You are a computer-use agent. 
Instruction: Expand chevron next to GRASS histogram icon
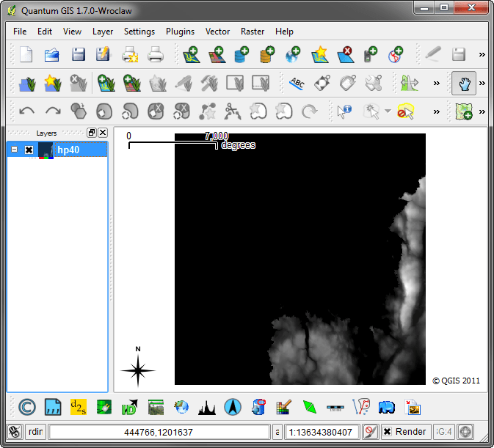coord(436,84)
